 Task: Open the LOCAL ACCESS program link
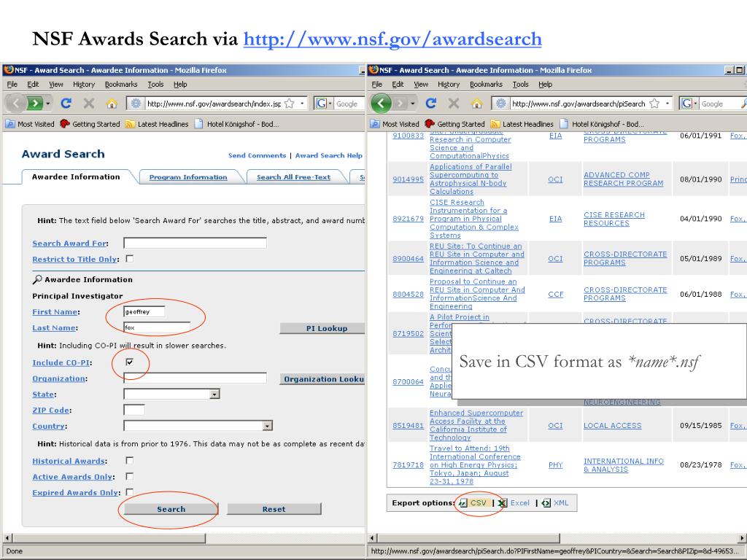click(612, 425)
